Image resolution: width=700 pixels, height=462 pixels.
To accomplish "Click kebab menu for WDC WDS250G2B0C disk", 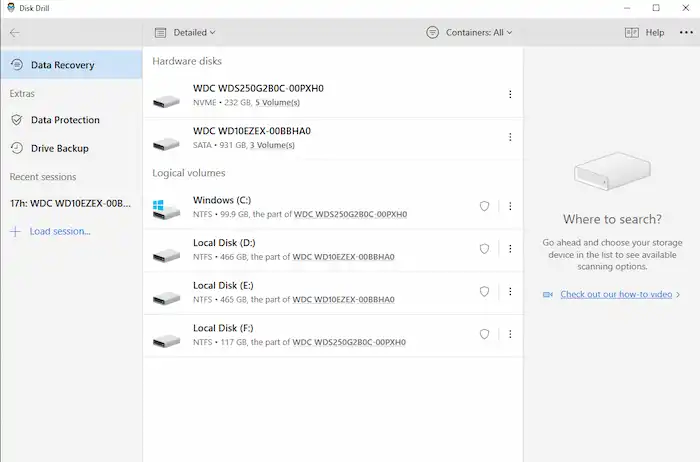I will [510, 95].
